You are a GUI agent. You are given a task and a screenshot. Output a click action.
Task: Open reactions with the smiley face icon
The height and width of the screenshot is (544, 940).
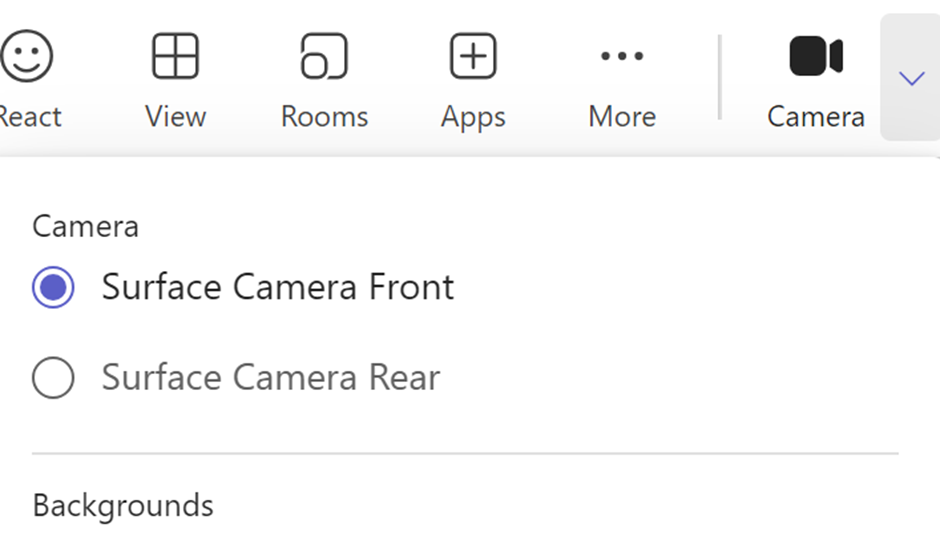(x=26, y=56)
